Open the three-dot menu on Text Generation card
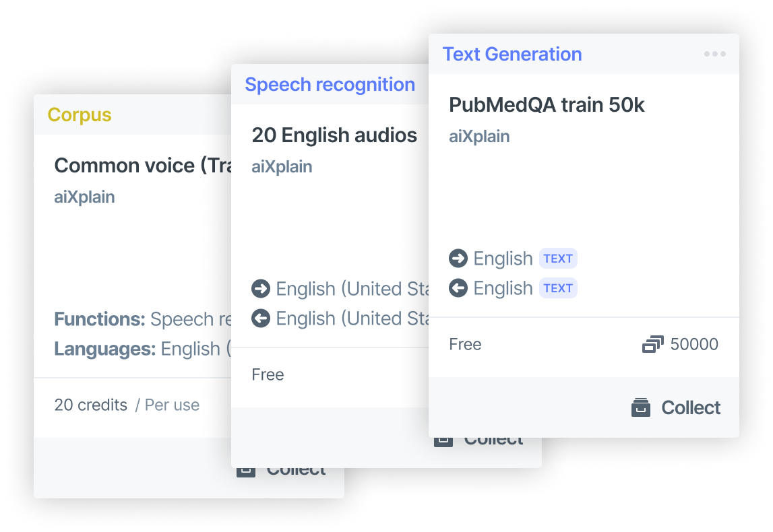This screenshot has width=773, height=532. coord(714,54)
